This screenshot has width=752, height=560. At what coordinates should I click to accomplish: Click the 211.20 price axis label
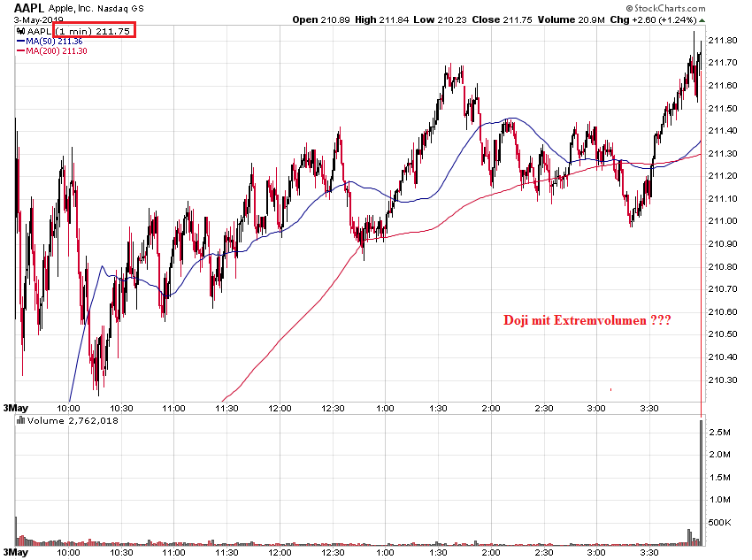point(722,175)
